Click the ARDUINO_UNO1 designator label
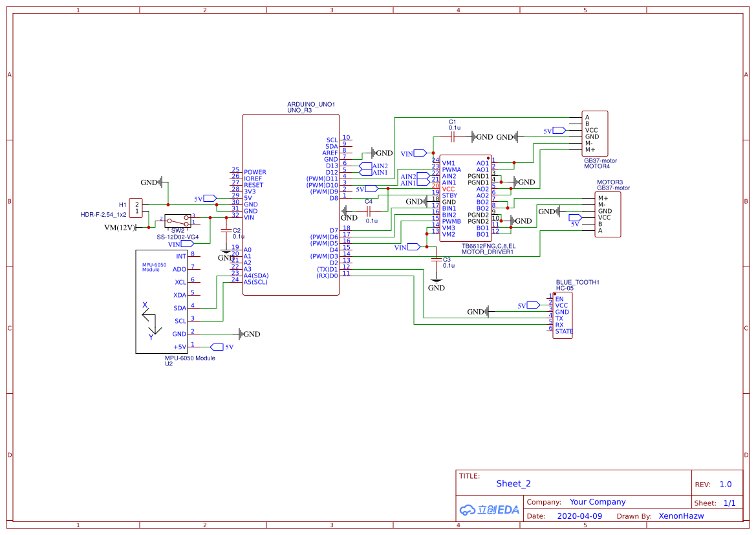Screen dimensions: 756x535 (x=311, y=104)
